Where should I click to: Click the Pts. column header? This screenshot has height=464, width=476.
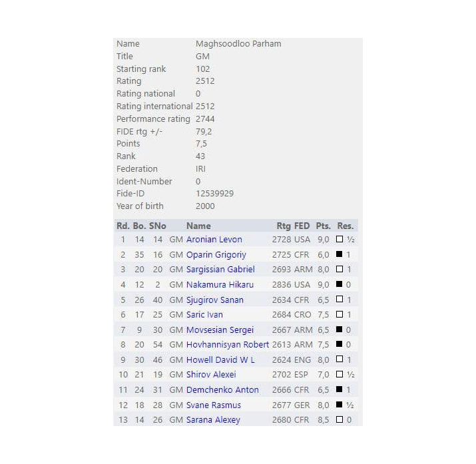click(x=323, y=226)
